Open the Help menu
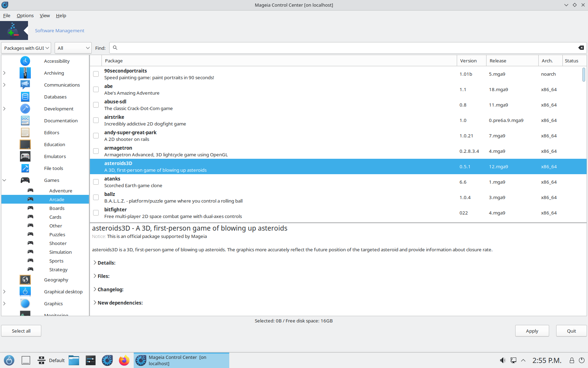The width and height of the screenshot is (588, 368). pyautogui.click(x=61, y=15)
